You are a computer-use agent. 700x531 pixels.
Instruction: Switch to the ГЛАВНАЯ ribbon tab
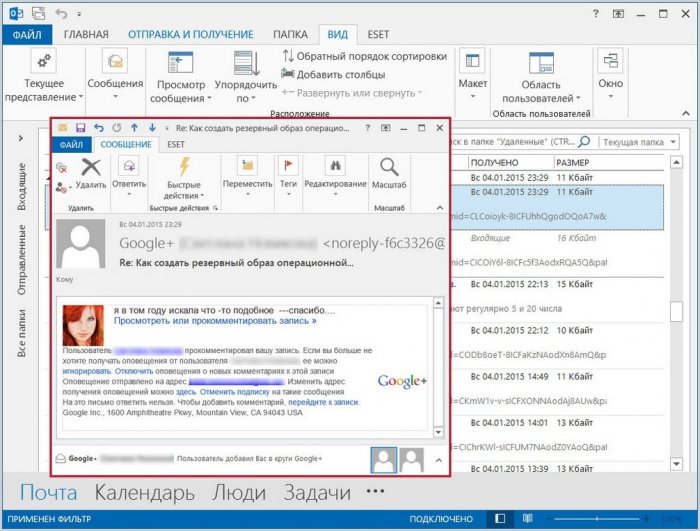86,35
